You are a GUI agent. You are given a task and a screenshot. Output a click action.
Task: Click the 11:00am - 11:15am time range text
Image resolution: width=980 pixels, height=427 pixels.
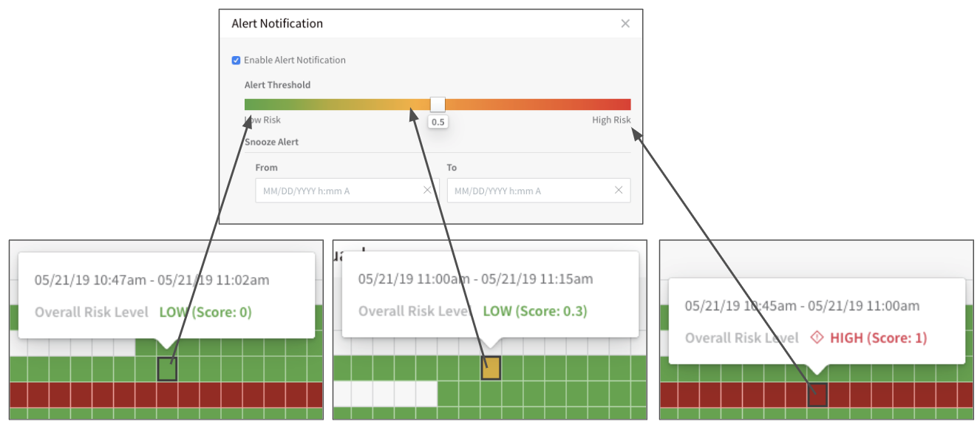[476, 279]
